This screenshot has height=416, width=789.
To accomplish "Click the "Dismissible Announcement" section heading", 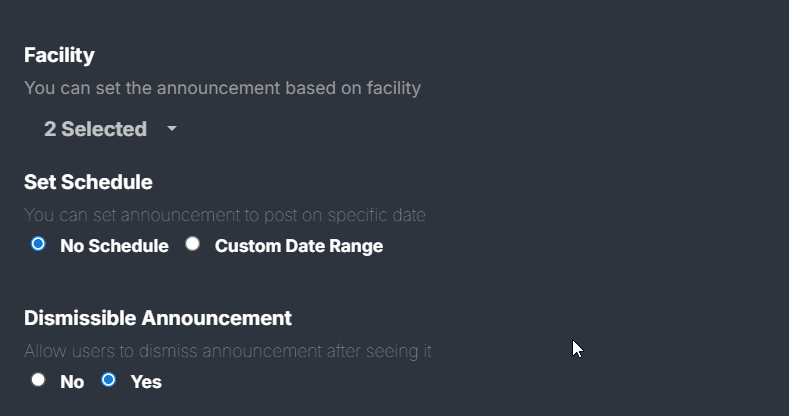I will coord(158,318).
